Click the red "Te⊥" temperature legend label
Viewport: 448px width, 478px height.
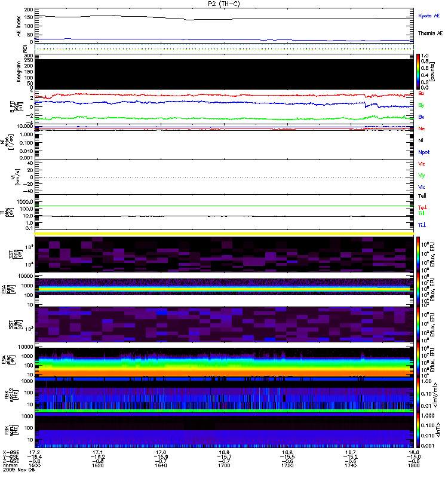422,207
